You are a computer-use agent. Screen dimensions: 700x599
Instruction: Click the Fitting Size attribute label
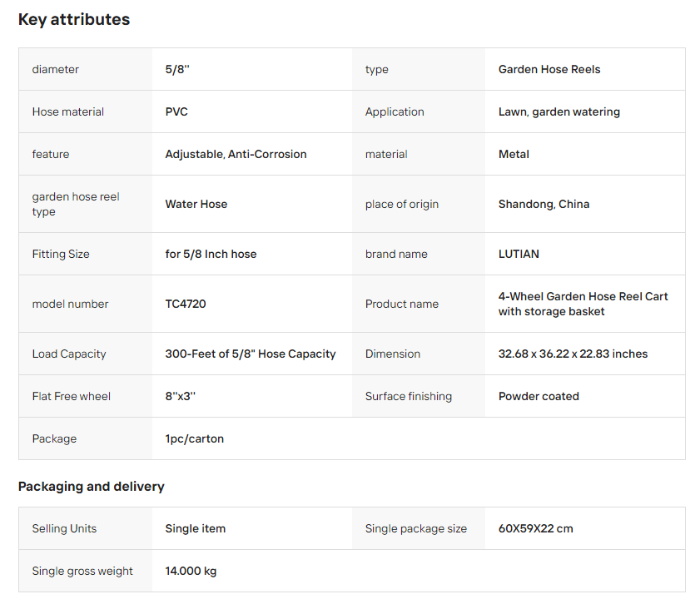coord(61,255)
